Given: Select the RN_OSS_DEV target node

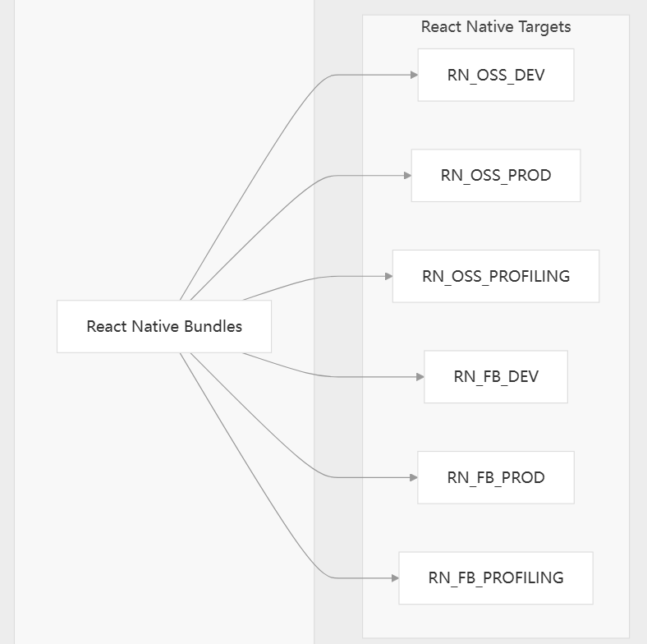Looking at the screenshot, I should 495,75.
